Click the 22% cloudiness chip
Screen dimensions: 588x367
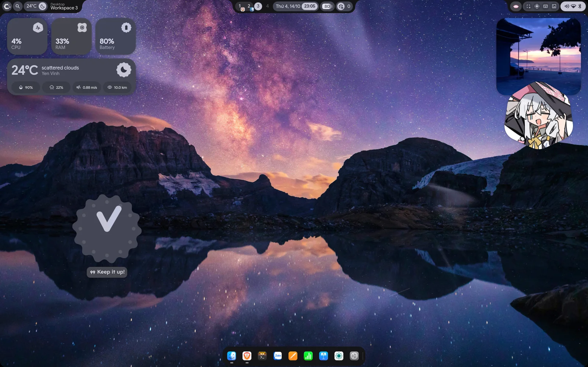click(57, 87)
